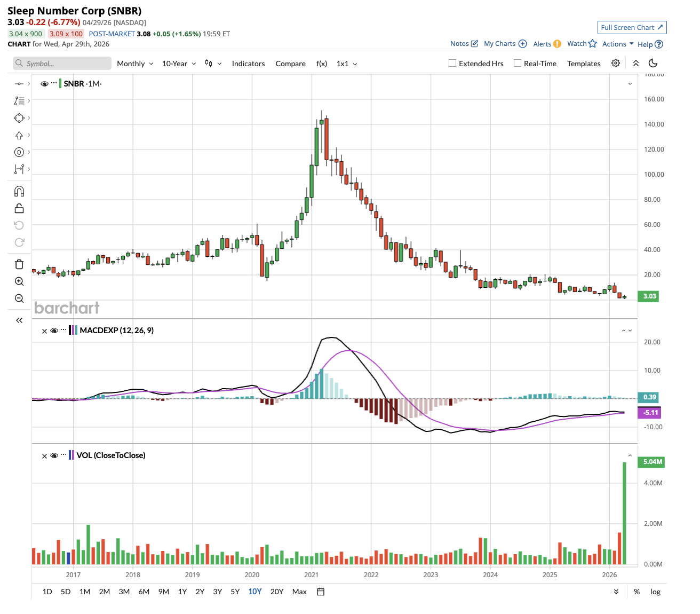Open Full Screen Chart

click(x=632, y=27)
